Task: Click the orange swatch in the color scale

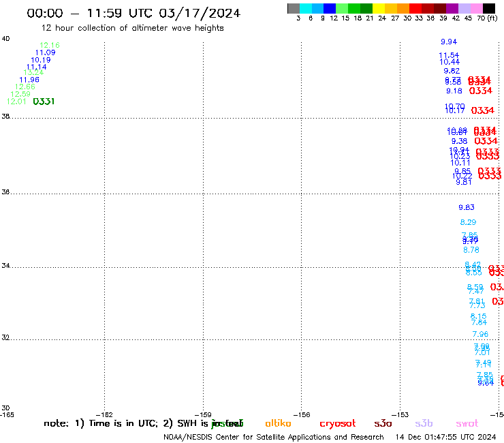Action: coord(403,8)
